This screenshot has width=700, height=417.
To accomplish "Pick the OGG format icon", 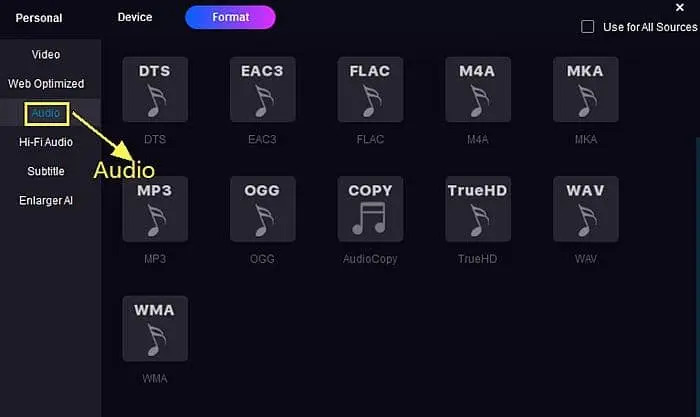I will [x=262, y=209].
